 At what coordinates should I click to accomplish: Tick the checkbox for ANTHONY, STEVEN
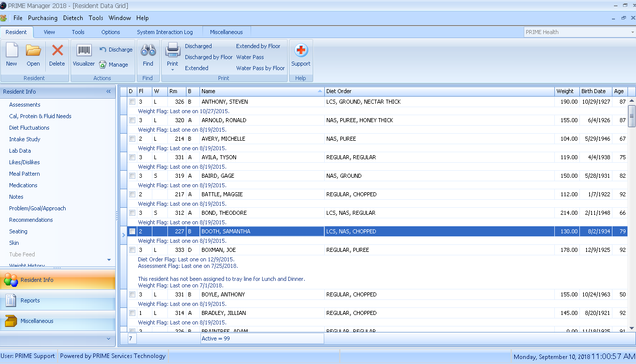point(132,102)
